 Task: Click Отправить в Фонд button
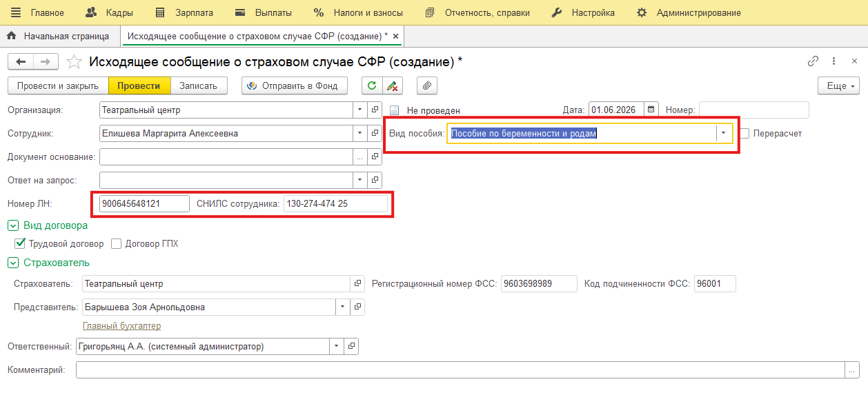(294, 86)
